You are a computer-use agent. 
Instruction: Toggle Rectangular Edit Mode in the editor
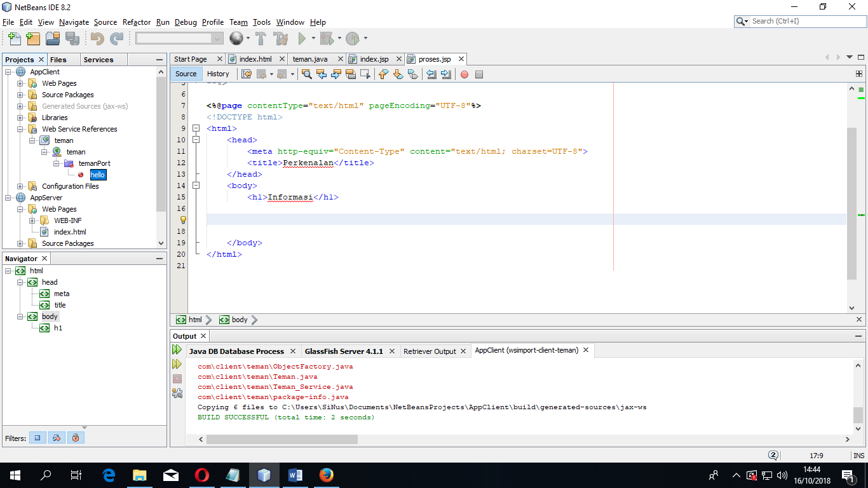pyautogui.click(x=365, y=74)
